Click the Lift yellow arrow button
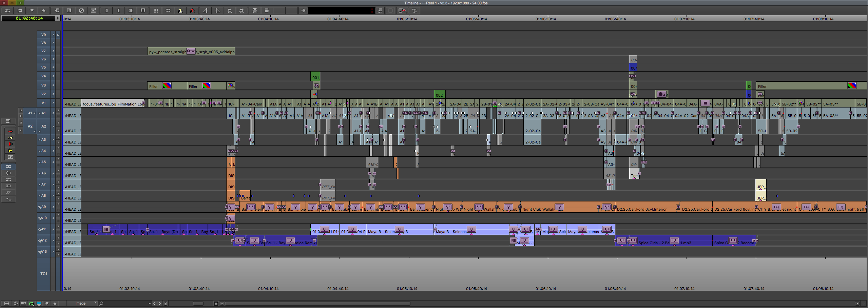Viewport: 868px width, 308px height. pos(180,11)
